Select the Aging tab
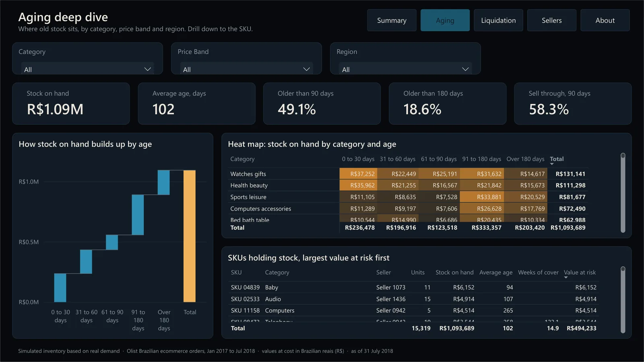The image size is (644, 362). click(x=445, y=20)
